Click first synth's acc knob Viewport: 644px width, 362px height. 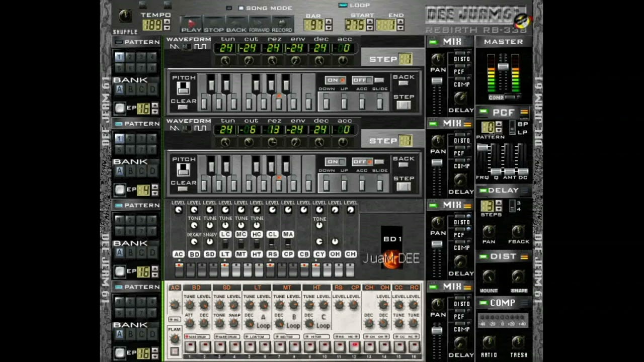[x=343, y=60]
